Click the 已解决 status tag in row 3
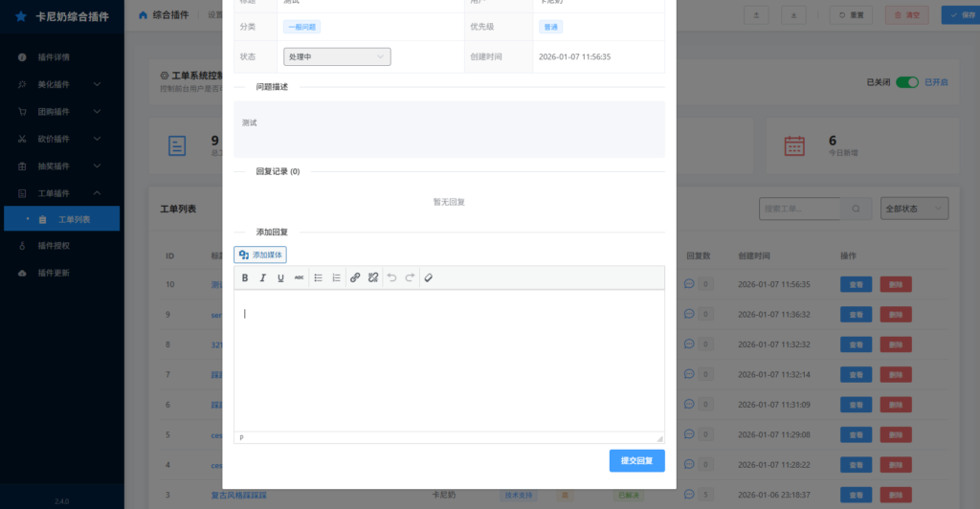Screen dimensions: 980x509 pyautogui.click(x=629, y=496)
